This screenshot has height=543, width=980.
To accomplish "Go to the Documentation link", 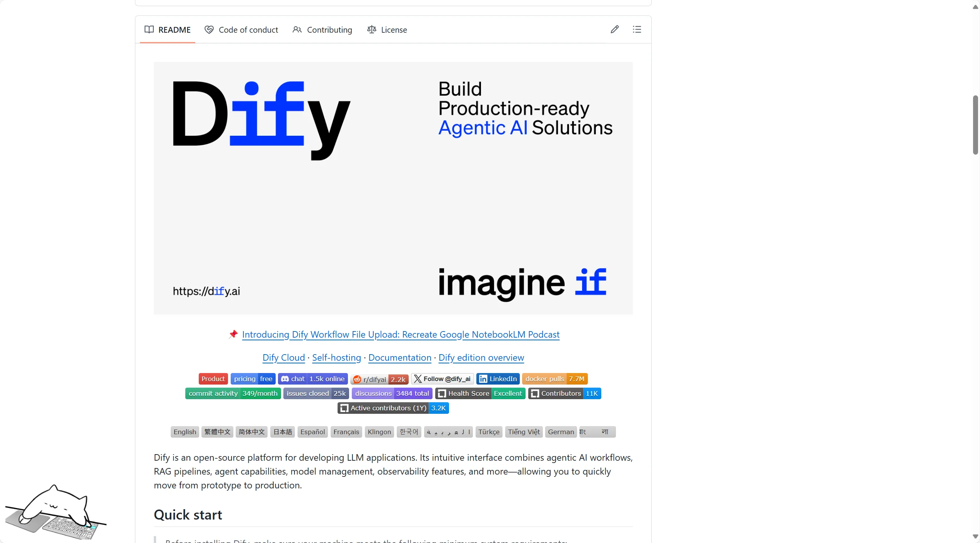I will 400,358.
